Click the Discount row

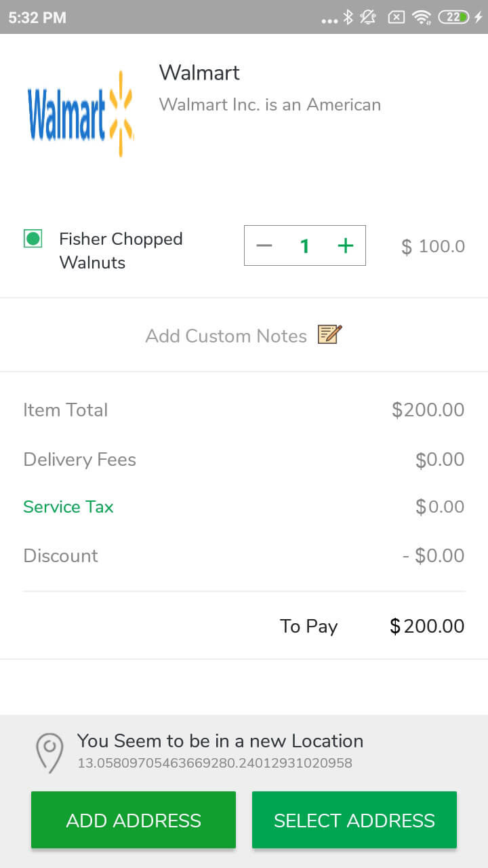(x=60, y=555)
